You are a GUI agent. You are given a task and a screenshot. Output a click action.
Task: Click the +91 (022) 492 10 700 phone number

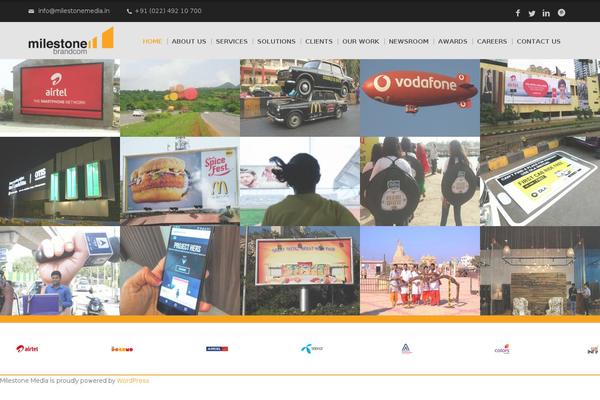point(168,11)
